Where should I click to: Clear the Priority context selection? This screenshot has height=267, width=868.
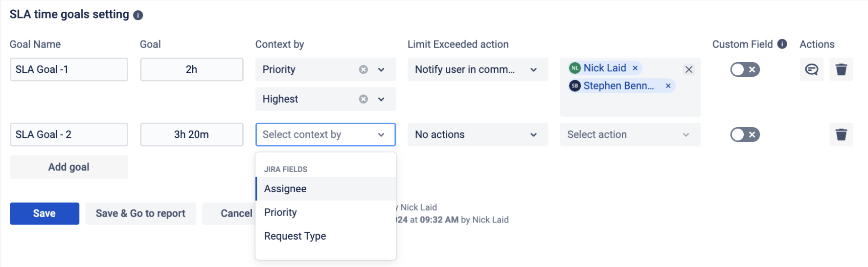pyautogui.click(x=364, y=69)
